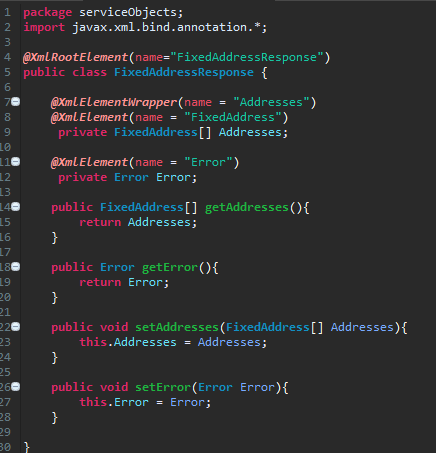Click the Addresses field declaration on line 9

click(x=250, y=132)
